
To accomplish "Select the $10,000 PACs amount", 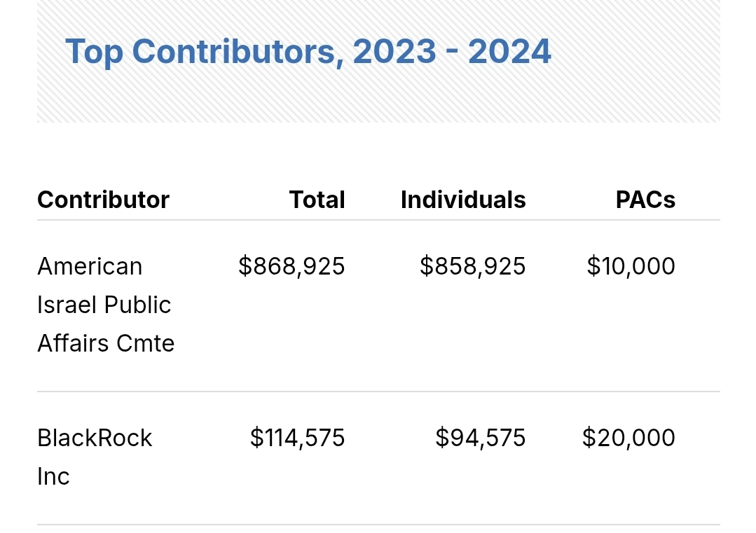I will pos(631,266).
